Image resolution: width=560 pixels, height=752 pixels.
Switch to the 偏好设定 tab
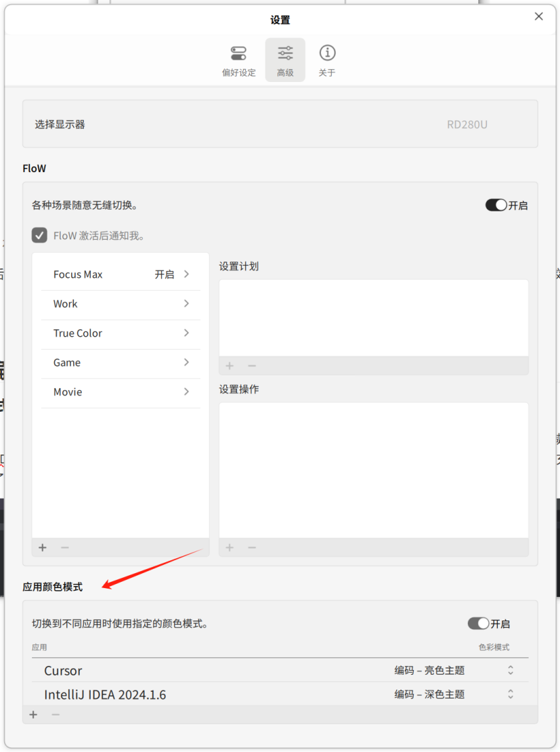tap(238, 60)
